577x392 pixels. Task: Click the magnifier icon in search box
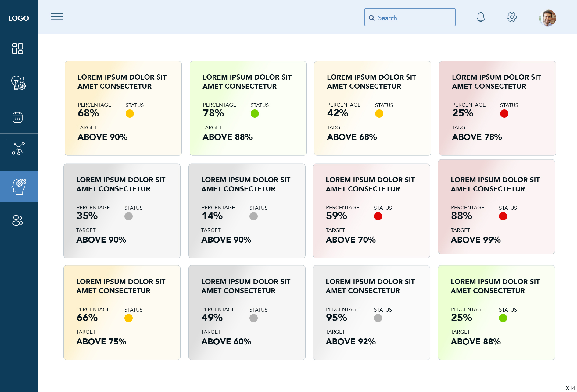[371, 18]
